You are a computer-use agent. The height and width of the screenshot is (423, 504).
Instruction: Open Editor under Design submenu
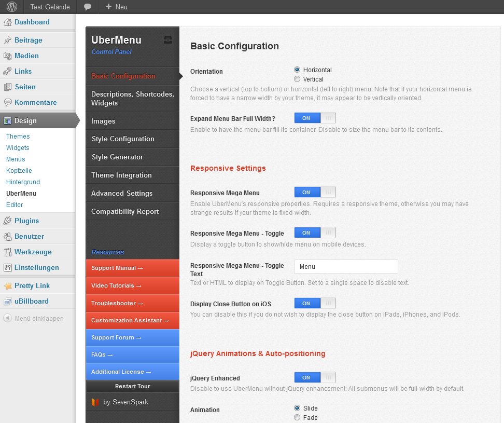(x=15, y=205)
